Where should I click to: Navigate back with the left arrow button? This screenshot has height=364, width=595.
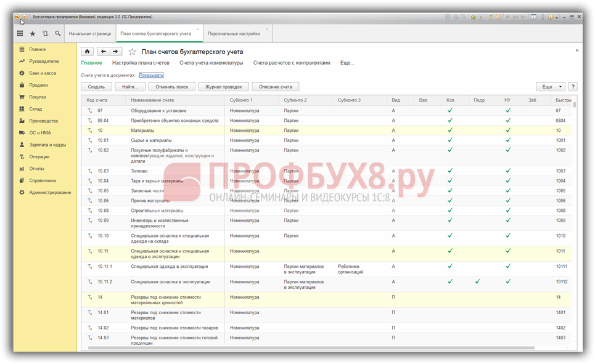(104, 52)
